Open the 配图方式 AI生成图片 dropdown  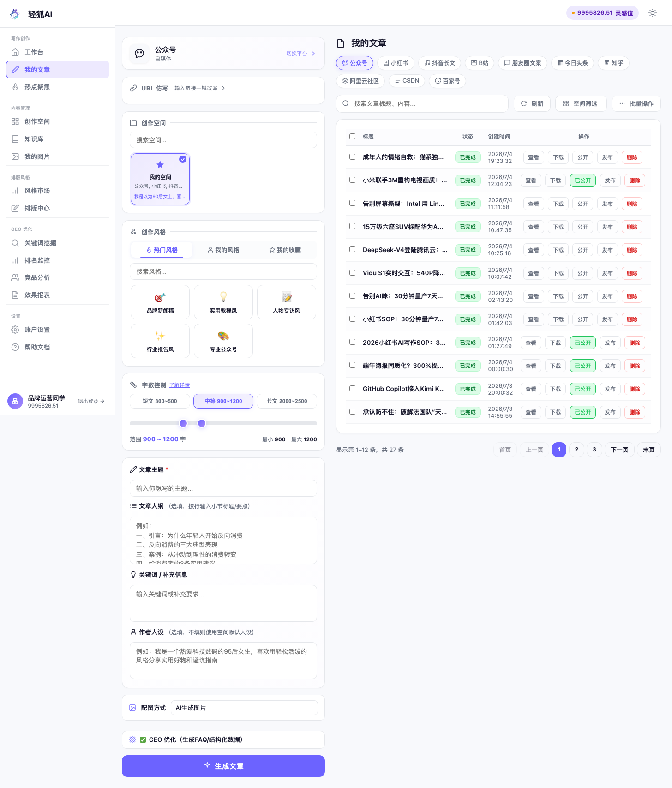pos(244,708)
